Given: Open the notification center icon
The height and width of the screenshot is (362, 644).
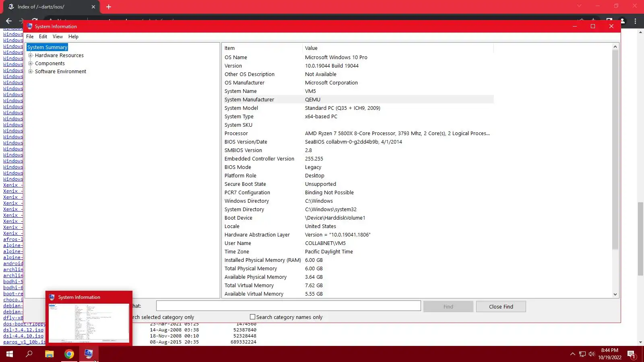Looking at the screenshot, I should (631, 354).
